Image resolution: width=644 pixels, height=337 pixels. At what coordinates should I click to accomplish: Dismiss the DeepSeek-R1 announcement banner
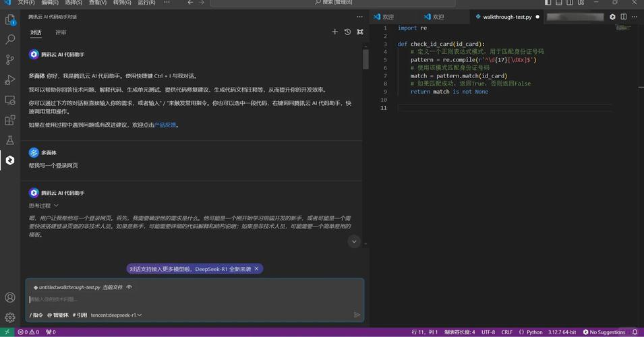[257, 268]
